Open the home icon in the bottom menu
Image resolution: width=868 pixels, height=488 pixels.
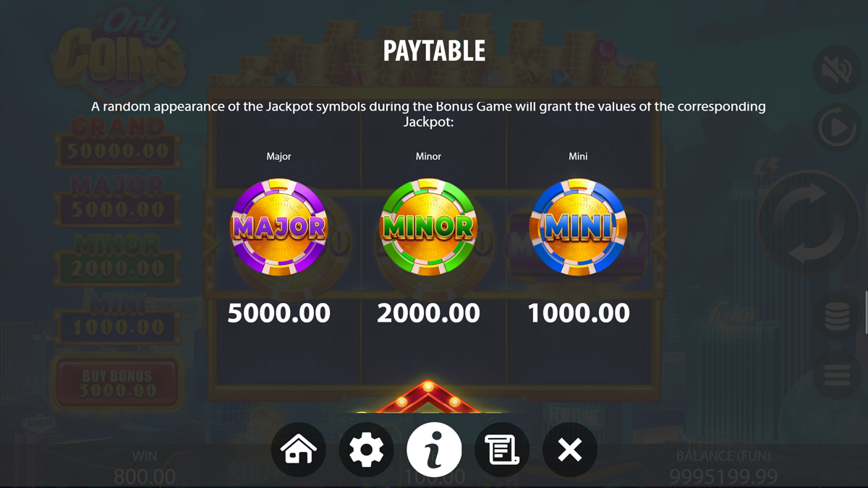tap(299, 450)
